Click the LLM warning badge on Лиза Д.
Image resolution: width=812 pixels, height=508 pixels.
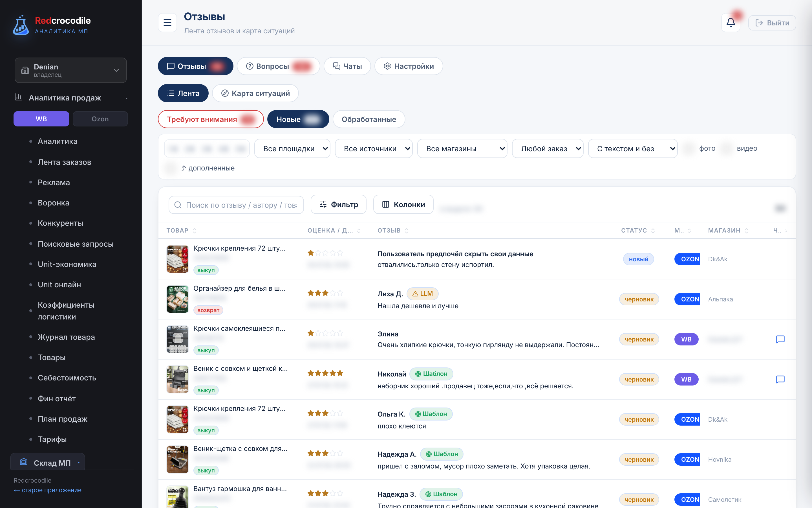422,294
